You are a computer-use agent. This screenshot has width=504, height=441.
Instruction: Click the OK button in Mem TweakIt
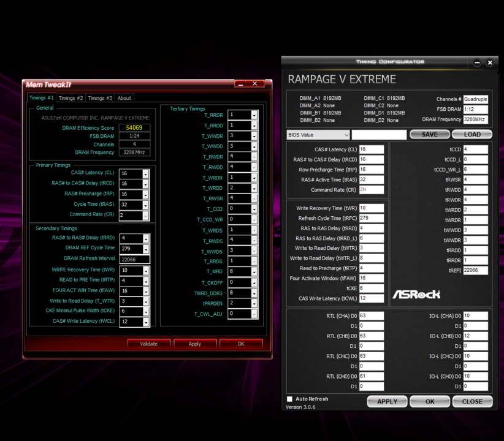pyautogui.click(x=241, y=344)
